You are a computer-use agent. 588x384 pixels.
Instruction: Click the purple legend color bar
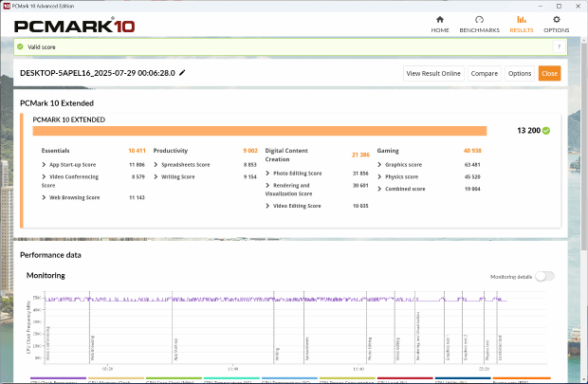58,378
